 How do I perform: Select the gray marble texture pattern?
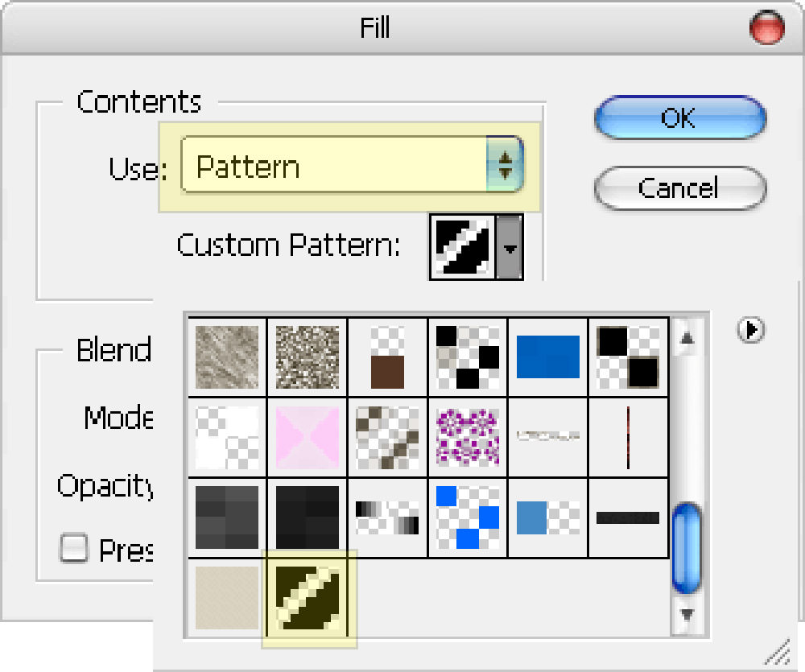click(x=227, y=357)
